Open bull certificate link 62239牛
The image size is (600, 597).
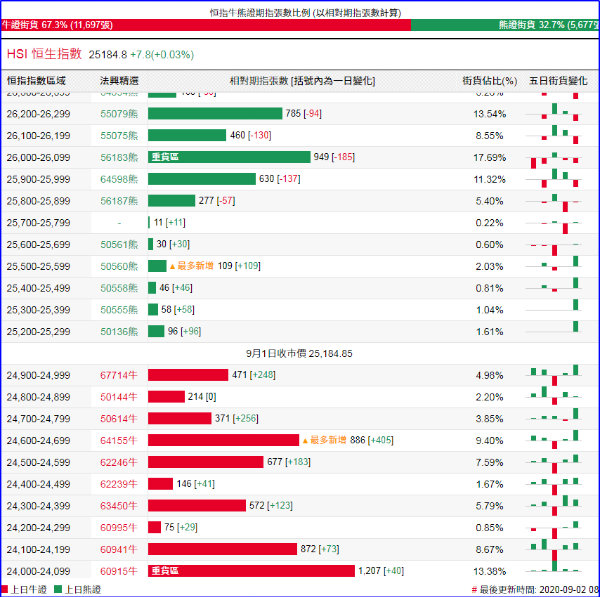tap(119, 484)
